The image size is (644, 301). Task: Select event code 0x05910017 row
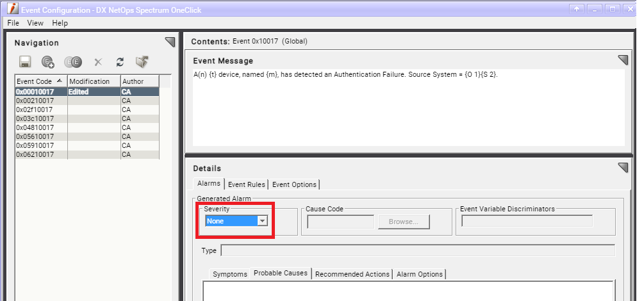tap(87, 146)
